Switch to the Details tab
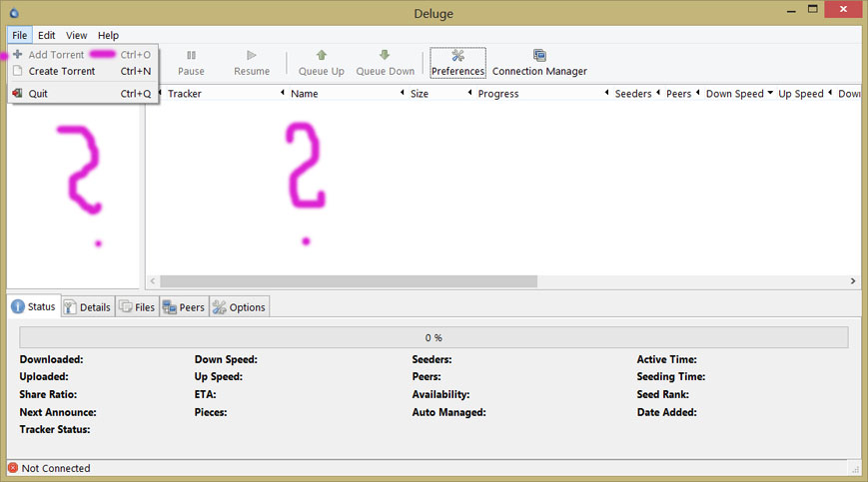 click(x=88, y=307)
